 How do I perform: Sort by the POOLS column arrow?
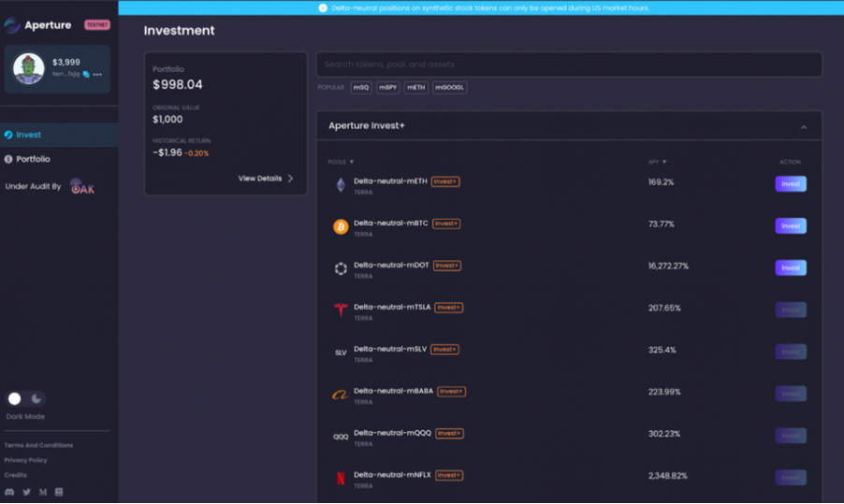click(352, 162)
